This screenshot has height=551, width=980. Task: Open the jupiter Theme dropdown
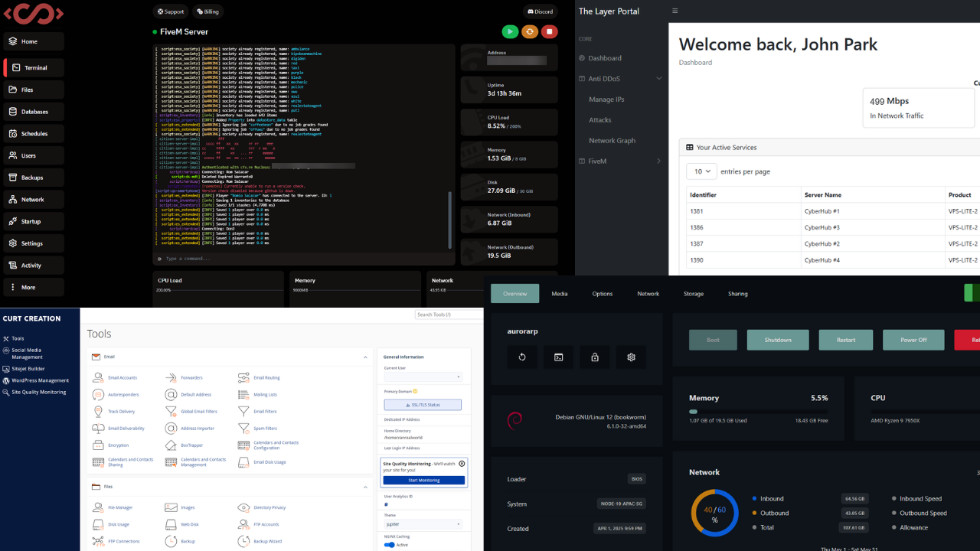pos(423,524)
